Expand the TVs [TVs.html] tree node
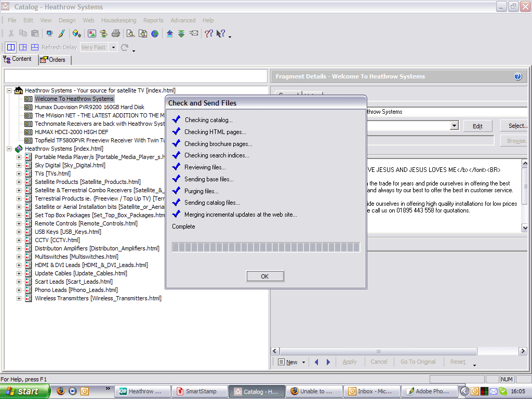Viewport: 532px width, 399px height. point(19,174)
